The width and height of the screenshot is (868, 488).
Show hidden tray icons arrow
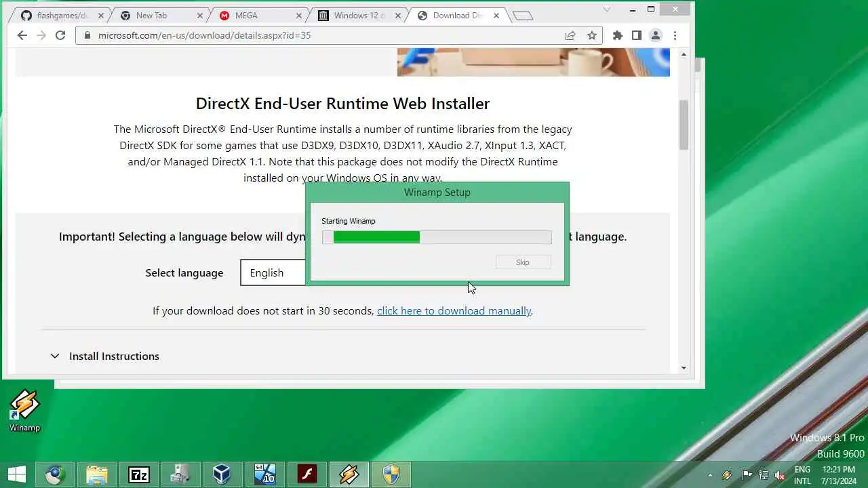pos(710,475)
